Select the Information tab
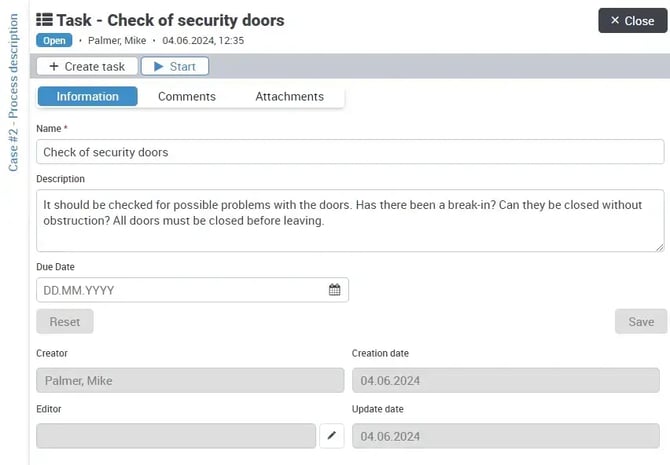The height and width of the screenshot is (465, 670). pos(88,96)
